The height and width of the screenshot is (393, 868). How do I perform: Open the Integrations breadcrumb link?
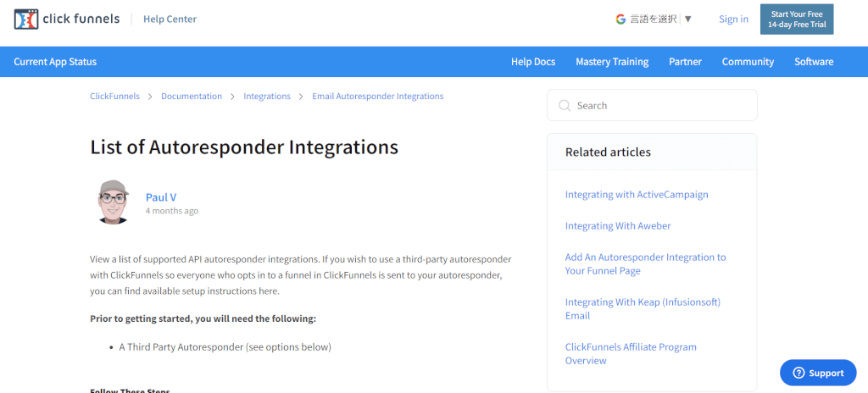click(267, 97)
